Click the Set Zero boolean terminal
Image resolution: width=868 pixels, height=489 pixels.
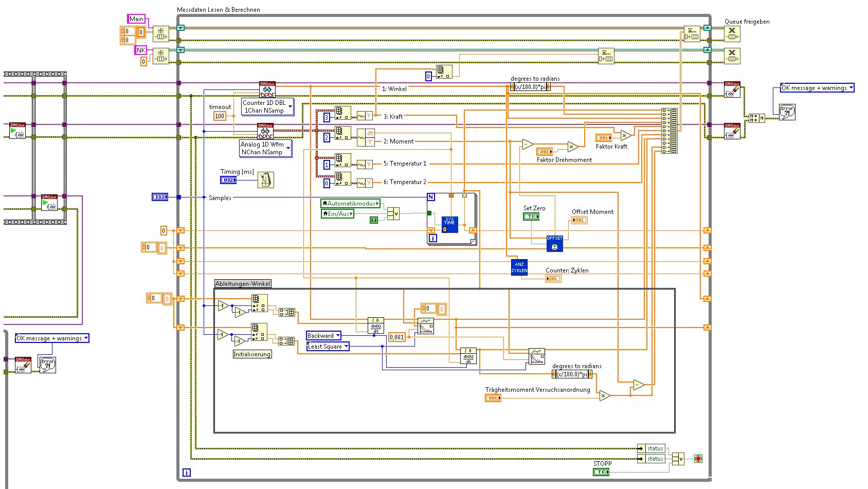531,216
